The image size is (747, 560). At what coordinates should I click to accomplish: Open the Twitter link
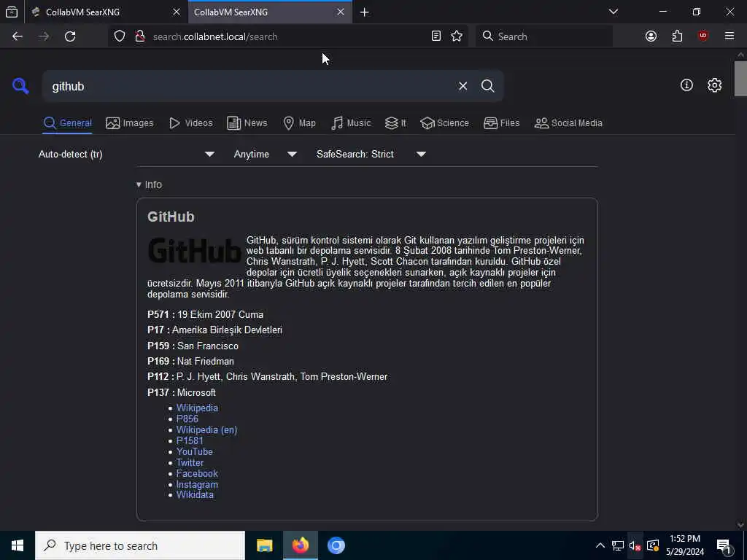tap(190, 463)
